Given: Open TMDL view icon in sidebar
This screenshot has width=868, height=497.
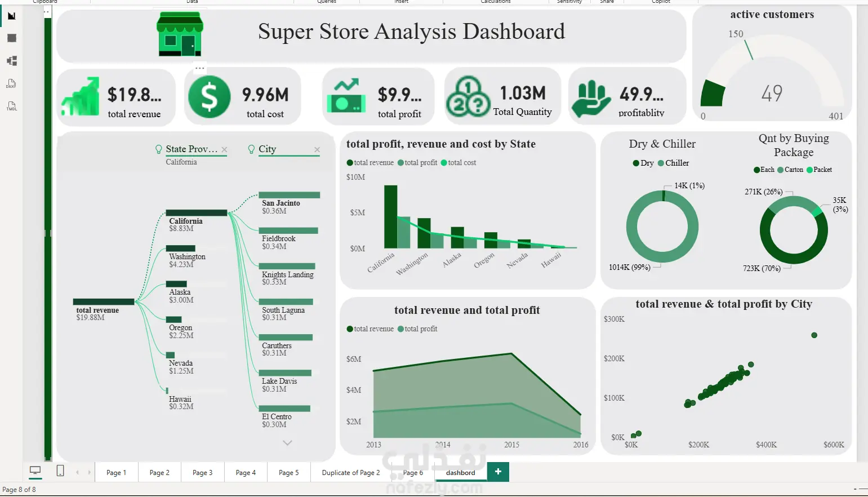Looking at the screenshot, I should point(11,106).
